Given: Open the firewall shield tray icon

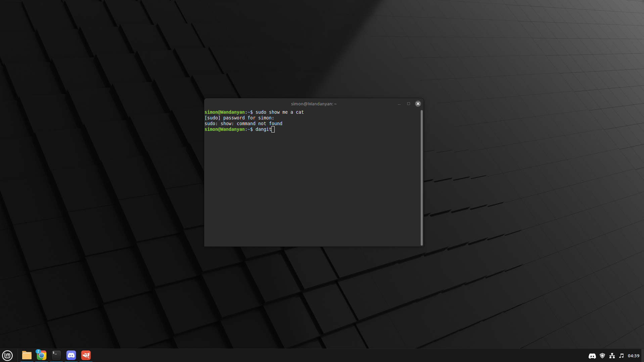Looking at the screenshot, I should click(602, 356).
